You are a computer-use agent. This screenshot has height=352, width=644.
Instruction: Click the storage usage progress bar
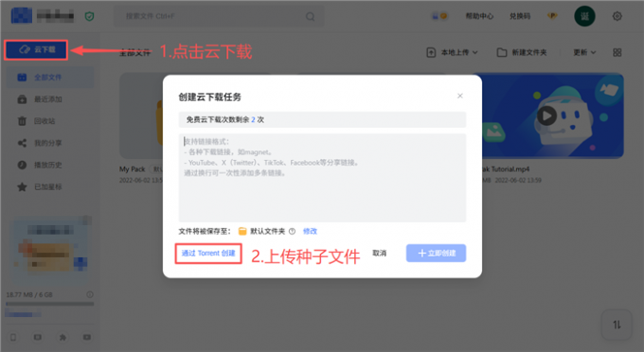pos(49,304)
